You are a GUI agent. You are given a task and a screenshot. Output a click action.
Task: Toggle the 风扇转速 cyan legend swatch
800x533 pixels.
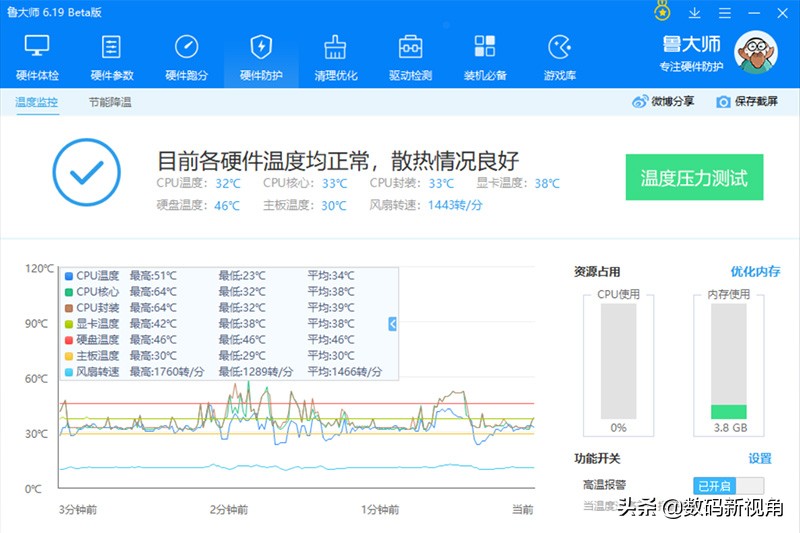point(68,372)
